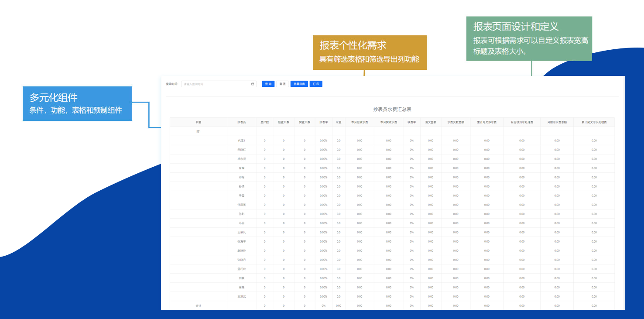Select the 抄表员 column header
644x319 pixels.
[241, 122]
